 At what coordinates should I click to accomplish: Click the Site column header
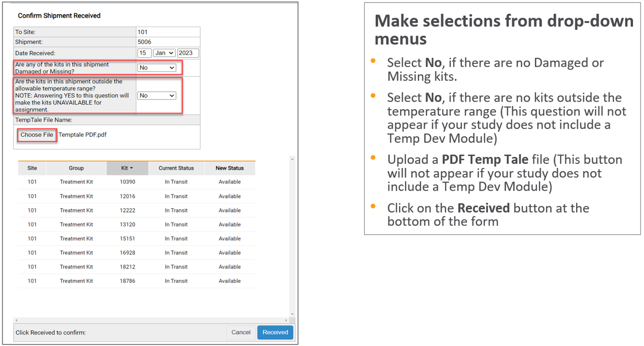click(x=32, y=168)
